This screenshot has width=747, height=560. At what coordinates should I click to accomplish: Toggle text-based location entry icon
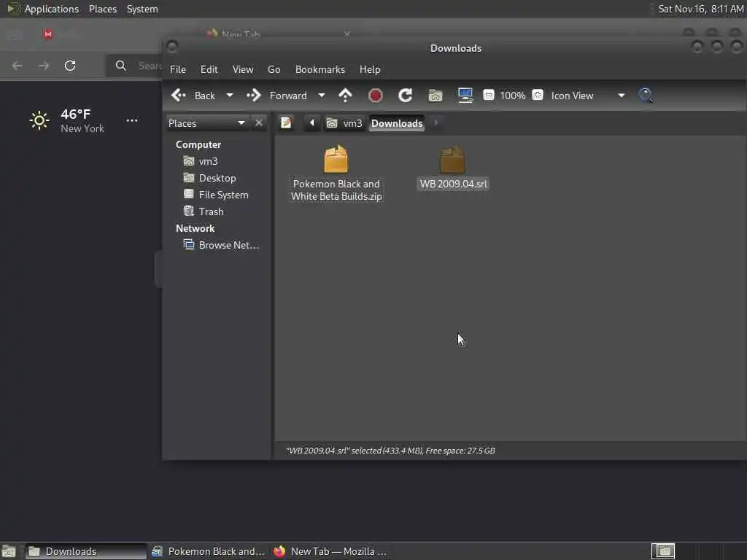[286, 122]
